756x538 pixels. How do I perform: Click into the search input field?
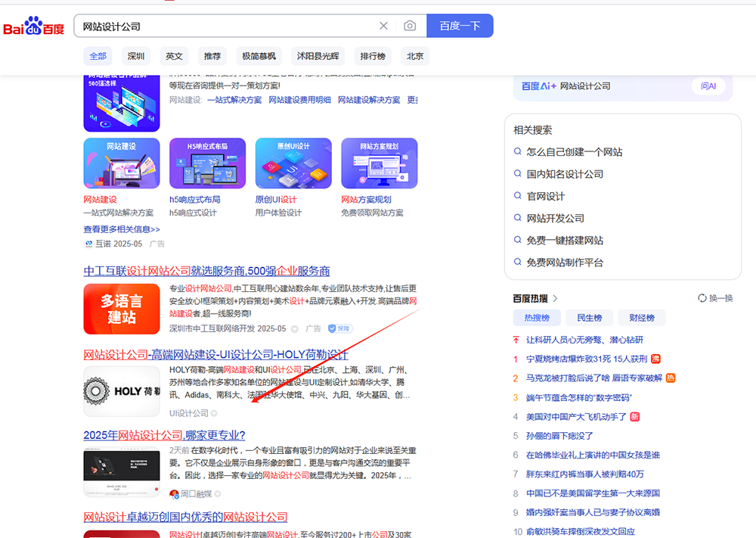click(227, 26)
